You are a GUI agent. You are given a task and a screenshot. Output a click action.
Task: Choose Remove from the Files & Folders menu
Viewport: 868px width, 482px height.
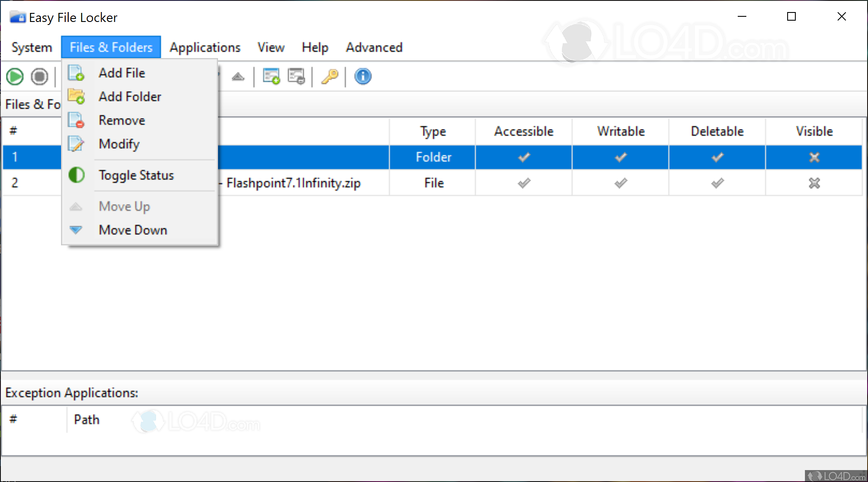(122, 120)
